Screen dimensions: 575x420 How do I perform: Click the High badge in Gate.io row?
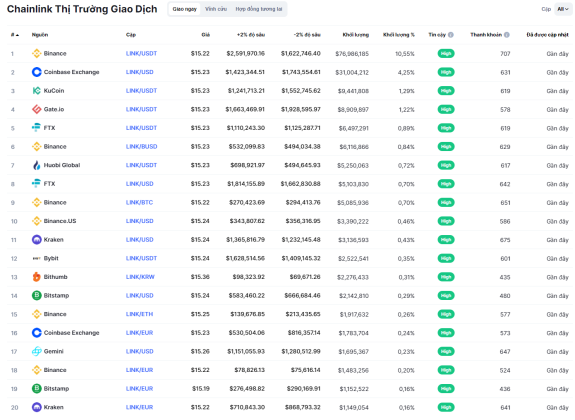click(446, 109)
